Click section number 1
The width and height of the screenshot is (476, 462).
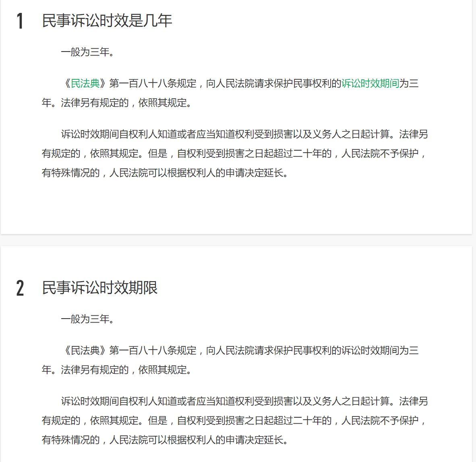tap(20, 21)
